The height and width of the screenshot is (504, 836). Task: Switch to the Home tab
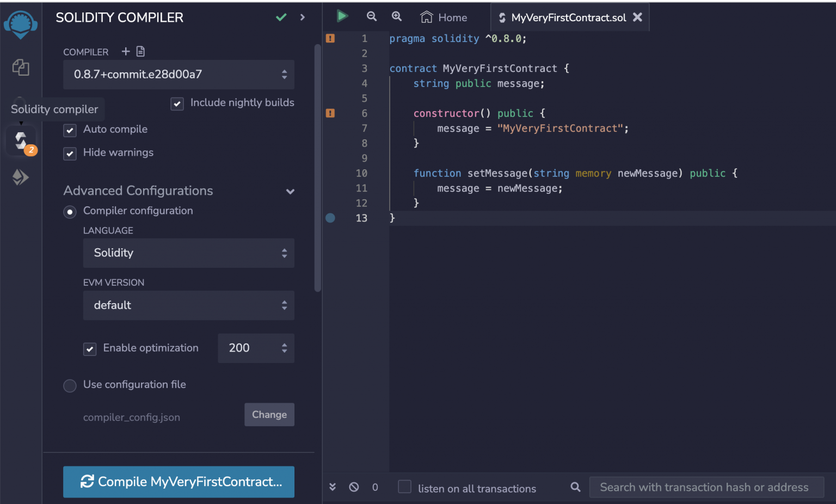(444, 17)
